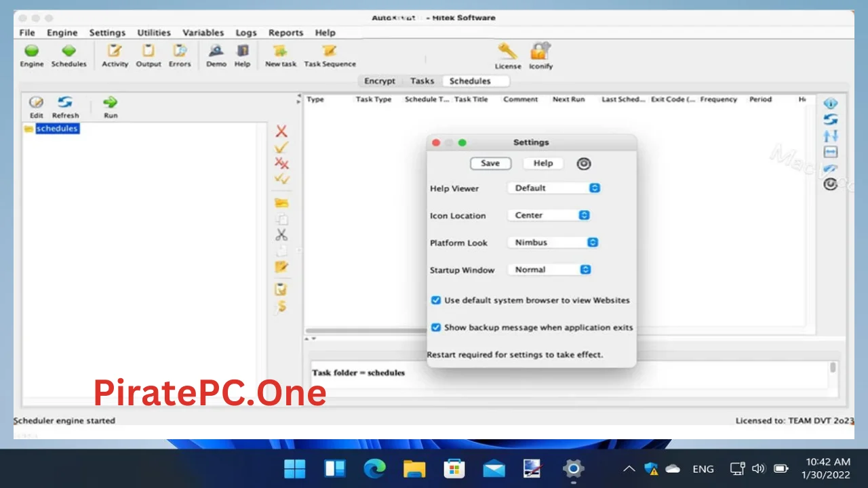Open the Help menu in menu bar
Image resolution: width=868 pixels, height=488 pixels.
click(x=325, y=33)
